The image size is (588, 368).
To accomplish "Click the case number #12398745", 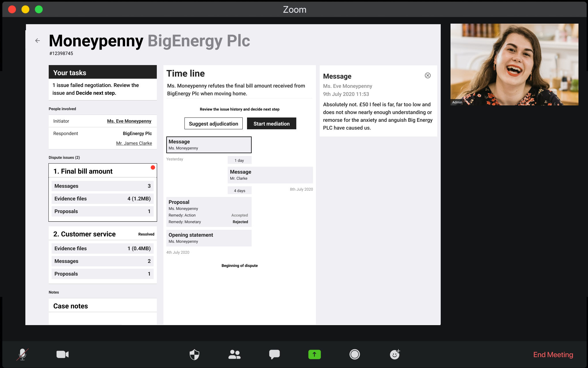I will point(61,54).
